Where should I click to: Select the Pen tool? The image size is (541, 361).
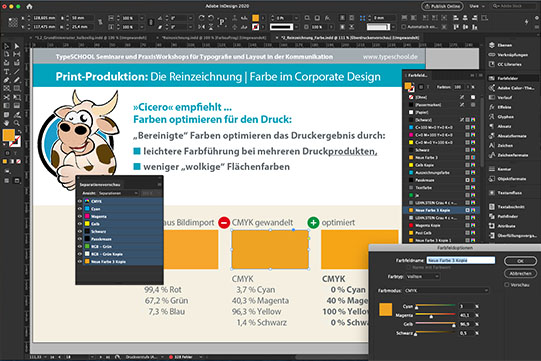click(7, 80)
